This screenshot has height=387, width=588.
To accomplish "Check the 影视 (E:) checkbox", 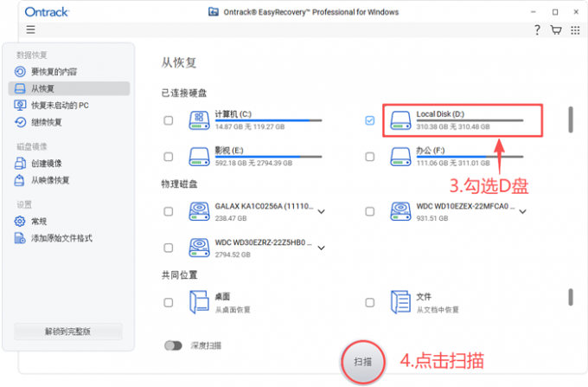I will (169, 157).
